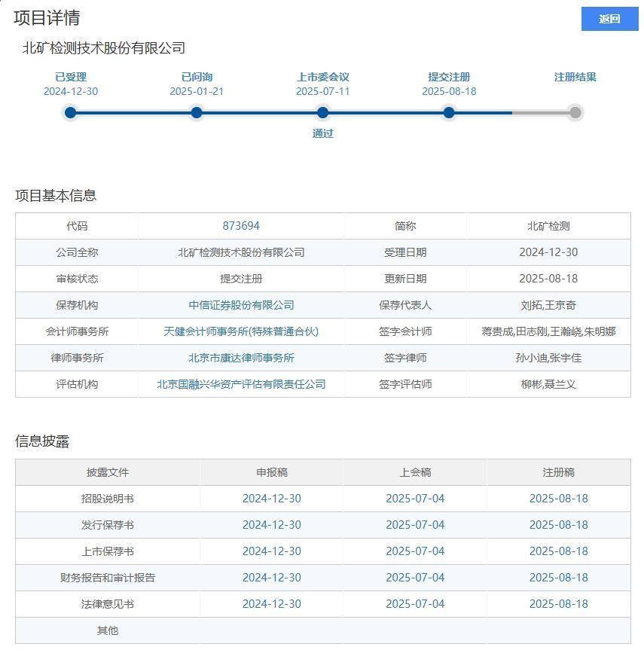Open 发行保荐书 注册稿 dated 2025-08-18
This screenshot has width=644, height=653.
click(x=559, y=525)
